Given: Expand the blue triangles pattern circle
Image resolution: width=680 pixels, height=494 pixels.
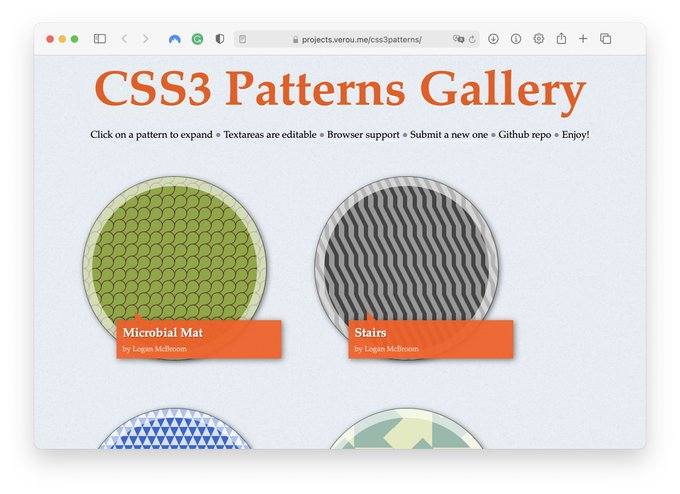Looking at the screenshot, I should coord(174,429).
